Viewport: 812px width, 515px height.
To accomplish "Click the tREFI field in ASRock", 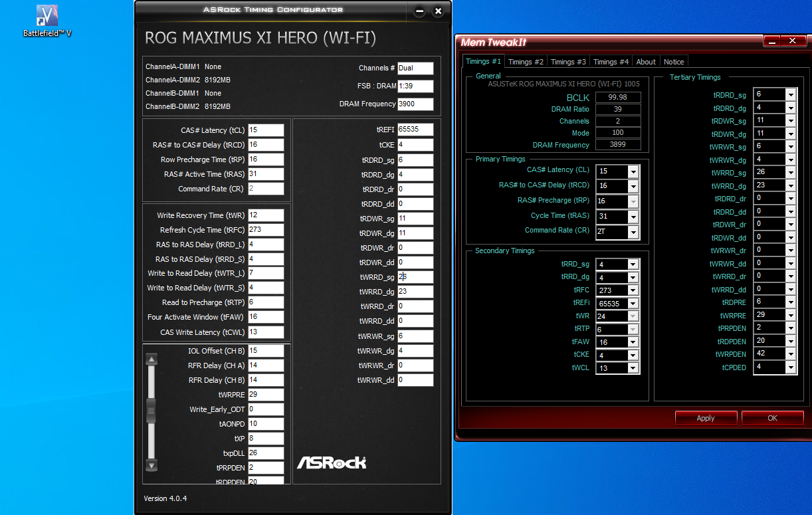I will [x=415, y=130].
